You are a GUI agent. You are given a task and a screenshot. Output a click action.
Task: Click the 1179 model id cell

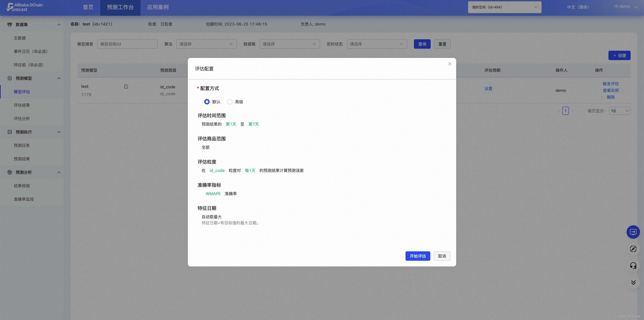[86, 95]
